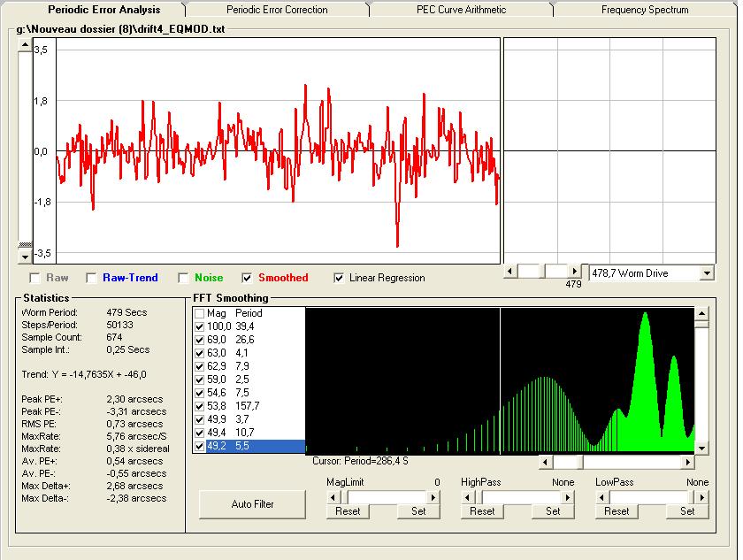Uncheck the 49,4 / 10,7 FFT row
Image resolution: width=743 pixels, height=560 pixels.
pos(200,433)
